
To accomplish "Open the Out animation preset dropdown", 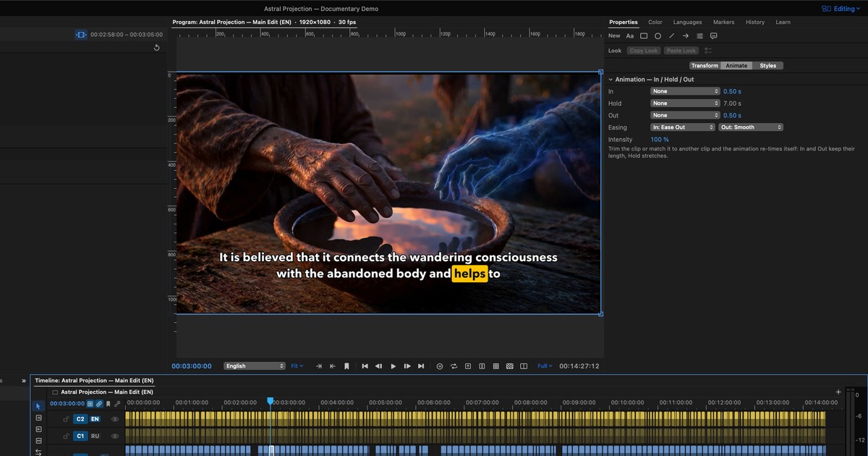I will coord(685,115).
